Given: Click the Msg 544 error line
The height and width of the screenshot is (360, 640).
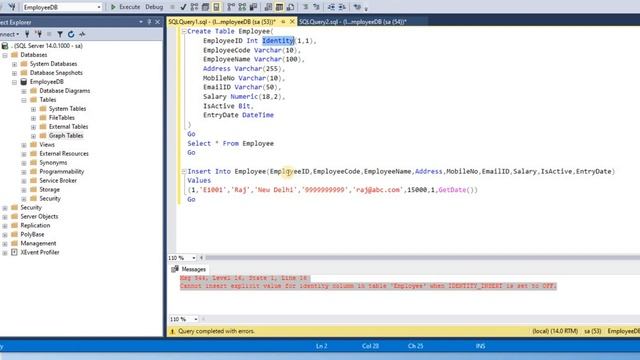Looking at the screenshot, I should 244,278.
